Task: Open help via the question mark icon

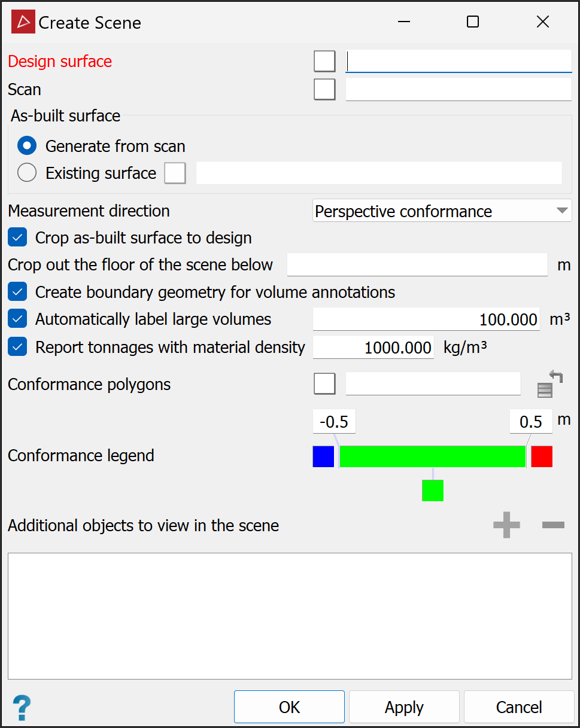Action: 22,708
